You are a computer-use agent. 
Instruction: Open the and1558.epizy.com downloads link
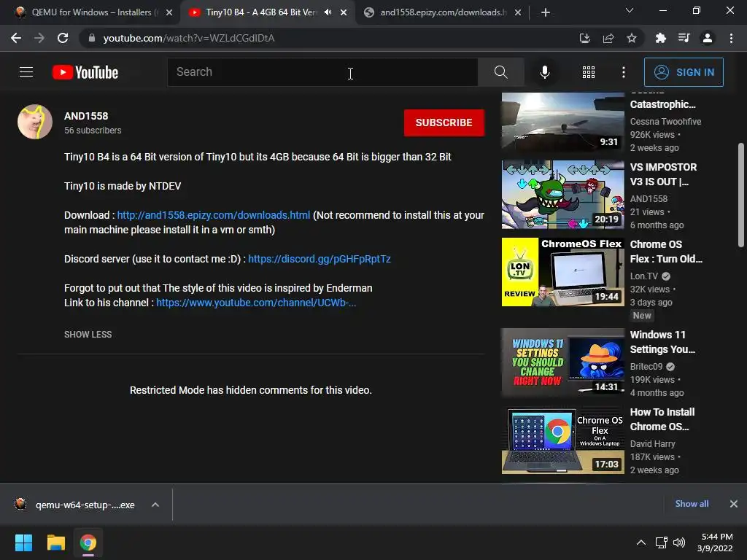pyautogui.click(x=214, y=215)
